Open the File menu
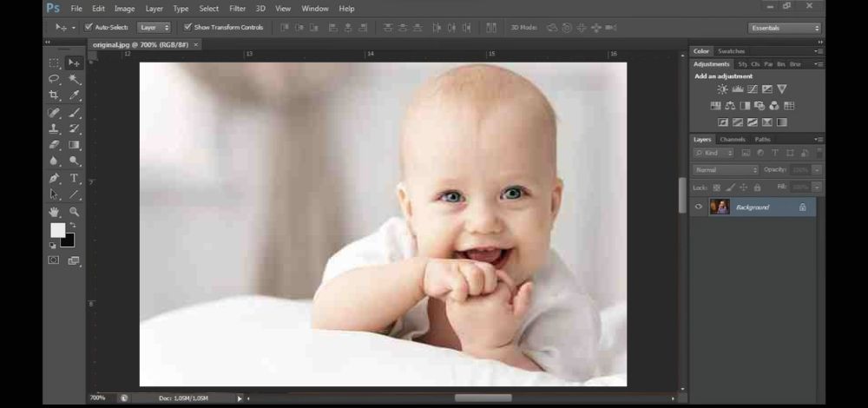This screenshot has height=408, width=868. pos(76,9)
